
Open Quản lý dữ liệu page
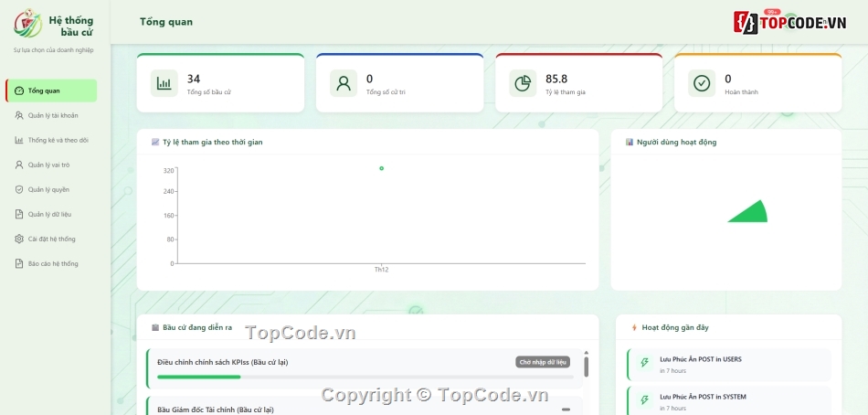[51, 214]
